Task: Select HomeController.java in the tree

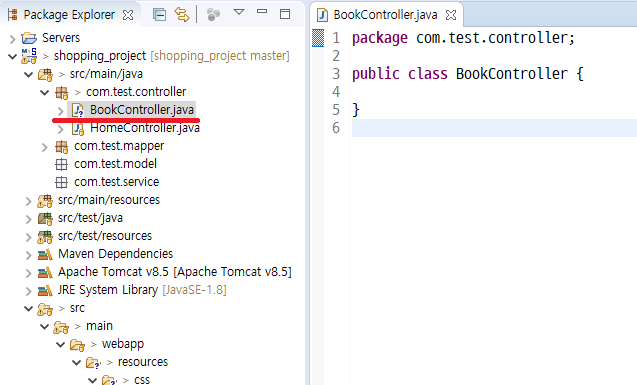Action: (x=145, y=128)
